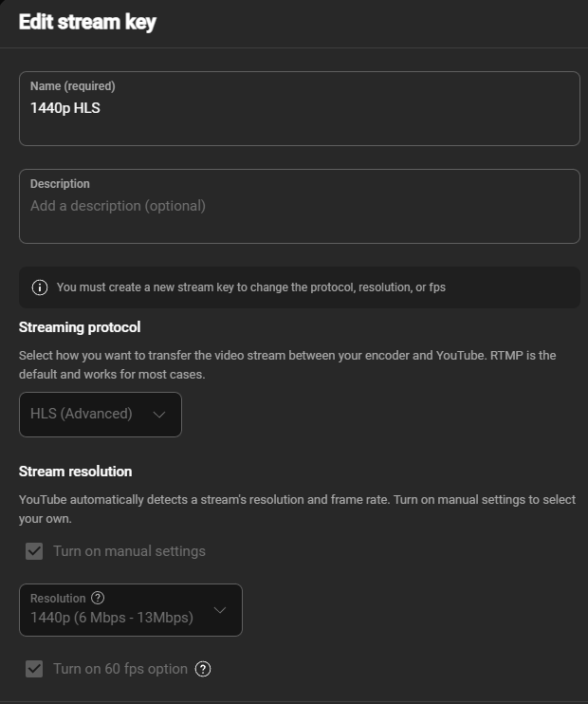Screen dimensions: 588x704
Task: Uncheck the 60 fps option checkbox
Action: pyautogui.click(x=34, y=669)
